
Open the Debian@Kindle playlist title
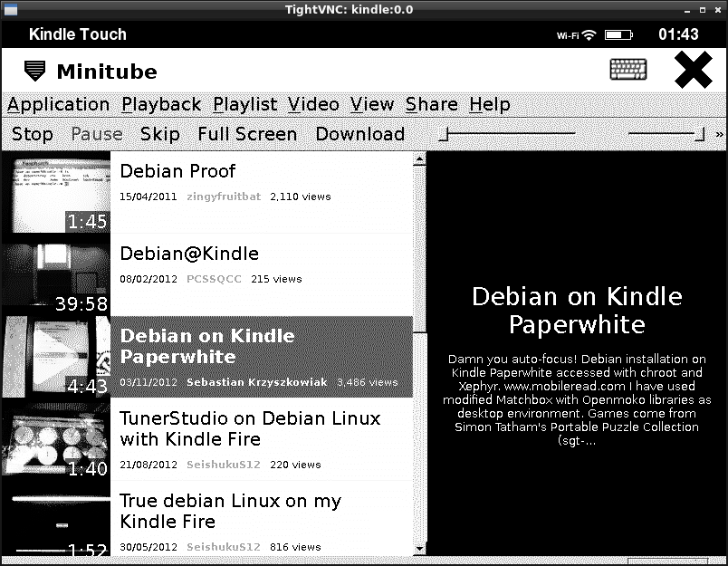(189, 254)
